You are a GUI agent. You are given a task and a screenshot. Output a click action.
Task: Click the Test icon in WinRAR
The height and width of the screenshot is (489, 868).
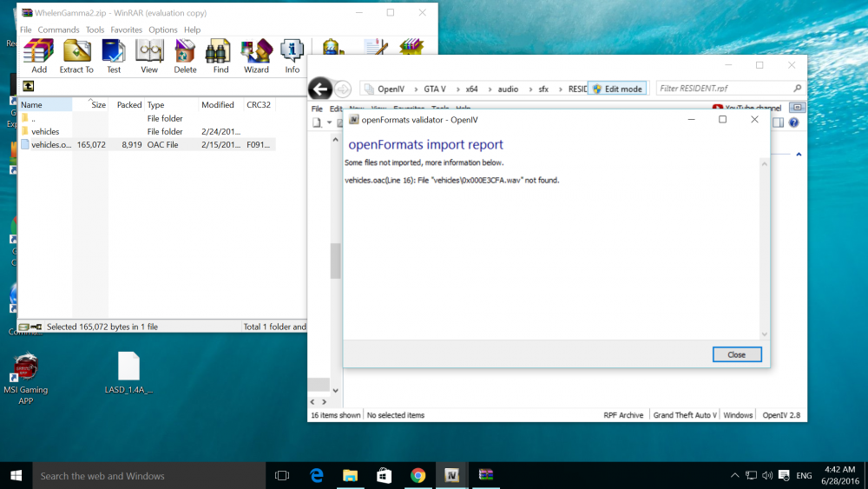114,56
